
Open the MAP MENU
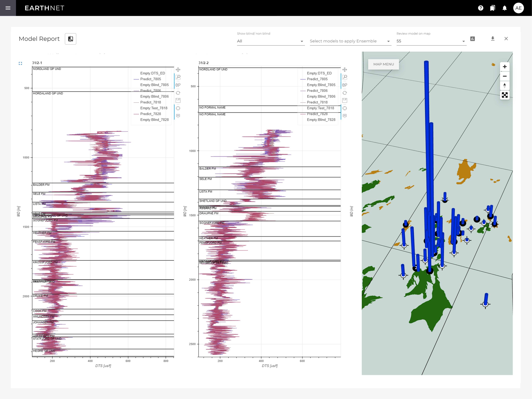click(x=383, y=64)
